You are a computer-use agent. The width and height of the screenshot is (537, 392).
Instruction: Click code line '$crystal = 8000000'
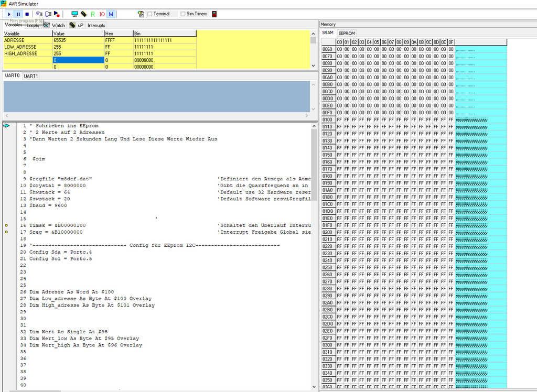tap(58, 186)
